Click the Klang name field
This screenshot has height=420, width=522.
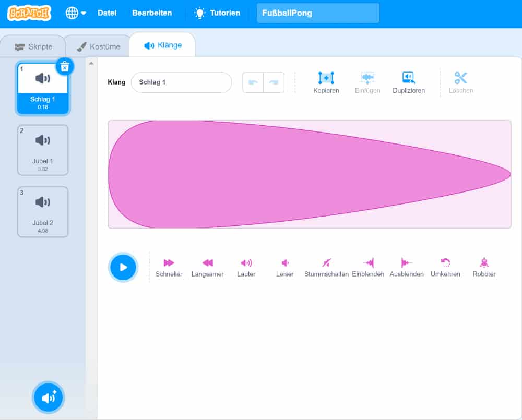[x=182, y=82]
